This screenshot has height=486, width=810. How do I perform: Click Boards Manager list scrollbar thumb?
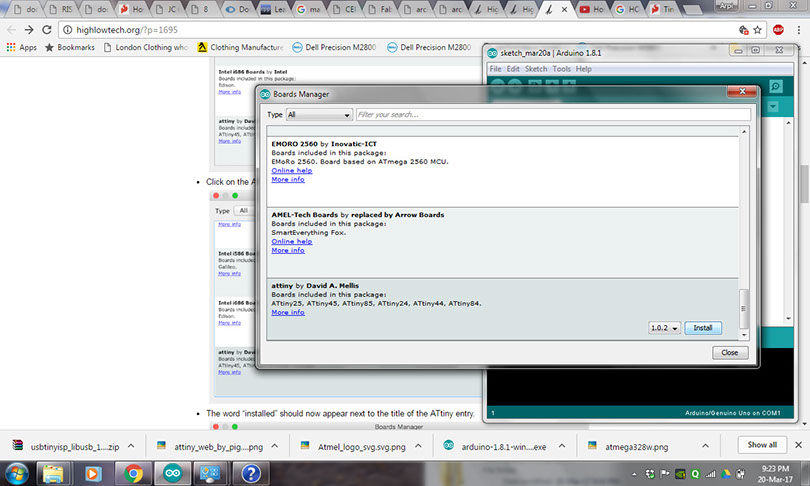coord(744,308)
